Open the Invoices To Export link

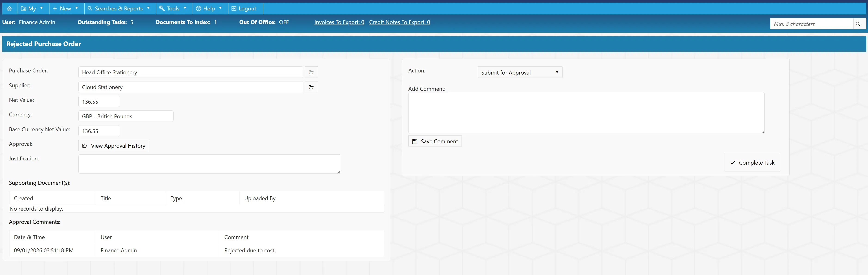pyautogui.click(x=339, y=22)
